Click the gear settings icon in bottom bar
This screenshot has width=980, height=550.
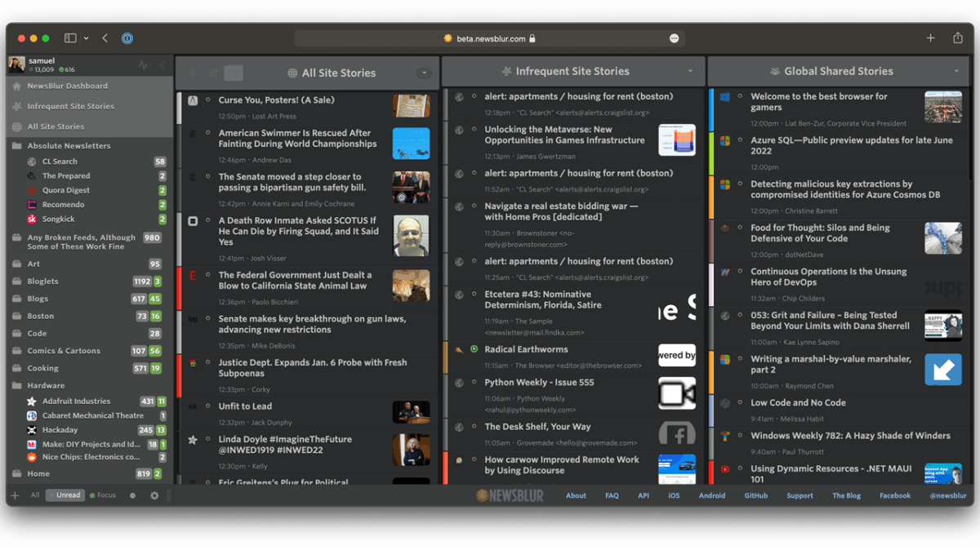point(154,495)
